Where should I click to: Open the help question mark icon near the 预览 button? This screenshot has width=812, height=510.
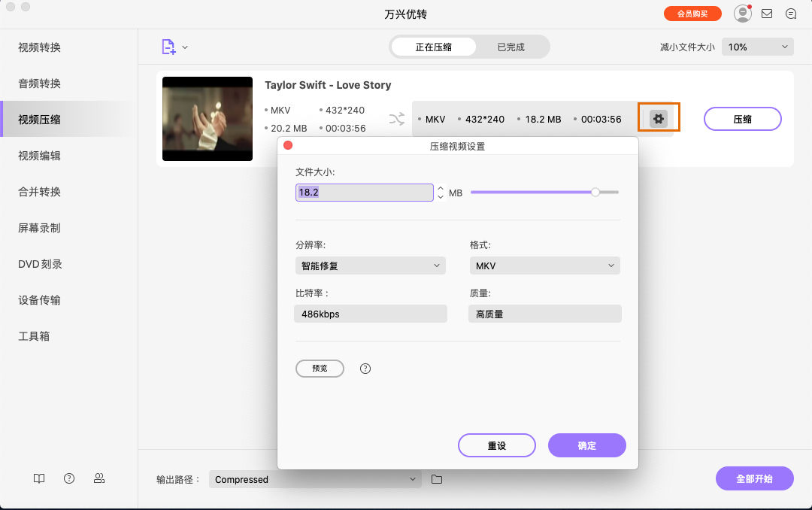[365, 369]
